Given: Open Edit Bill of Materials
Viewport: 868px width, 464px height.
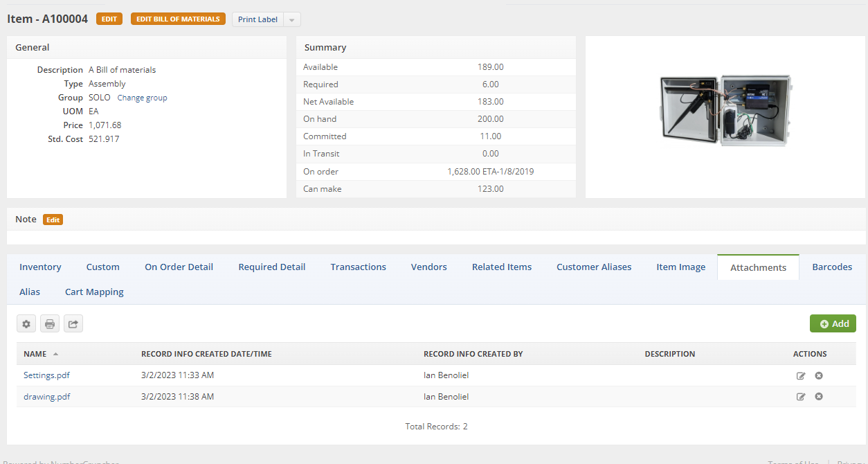Looking at the screenshot, I should pos(179,19).
